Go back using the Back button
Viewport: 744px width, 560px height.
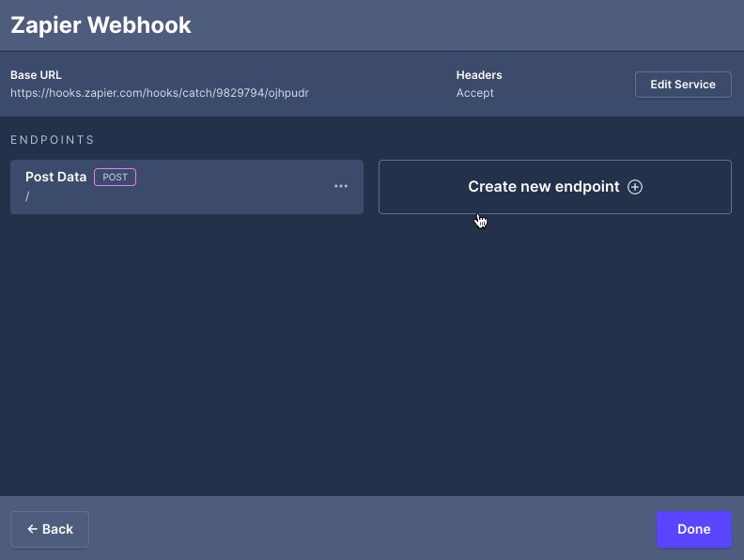pyautogui.click(x=50, y=529)
